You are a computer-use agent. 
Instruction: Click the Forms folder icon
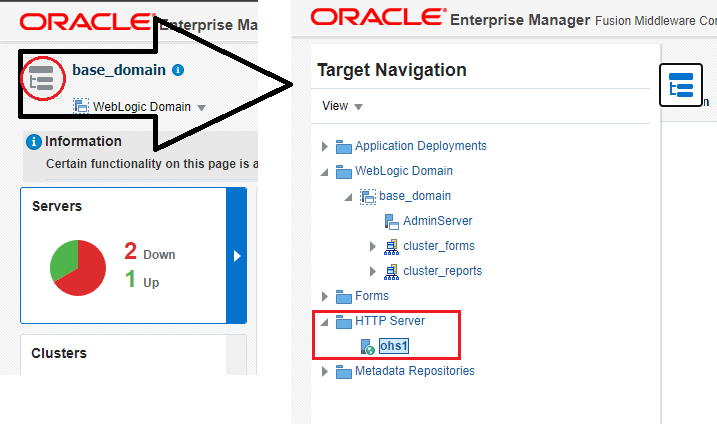343,296
